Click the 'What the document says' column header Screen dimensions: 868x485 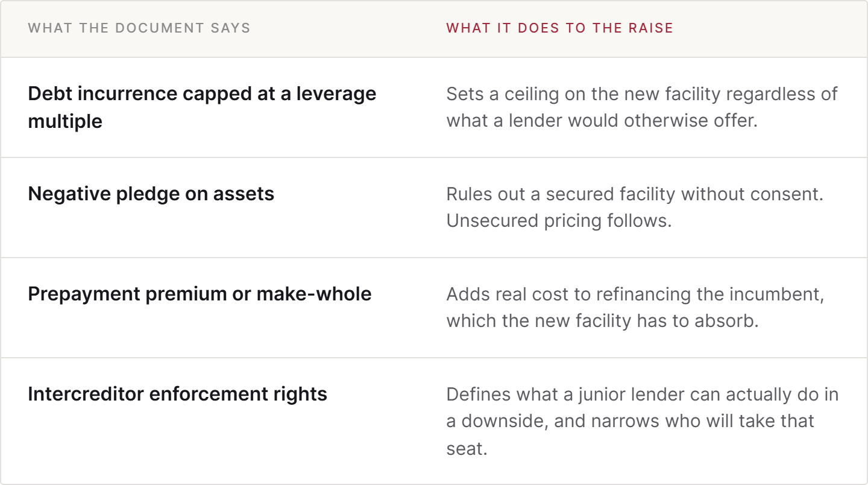coord(139,28)
